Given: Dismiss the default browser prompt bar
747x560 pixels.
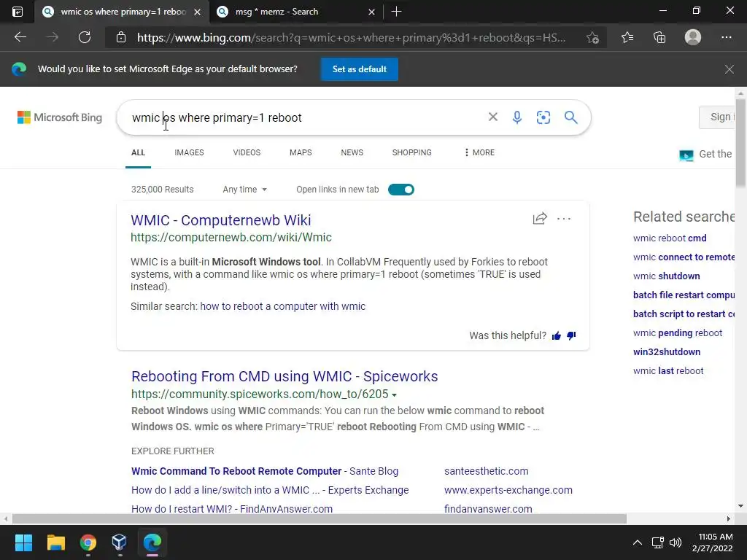Looking at the screenshot, I should (729, 69).
